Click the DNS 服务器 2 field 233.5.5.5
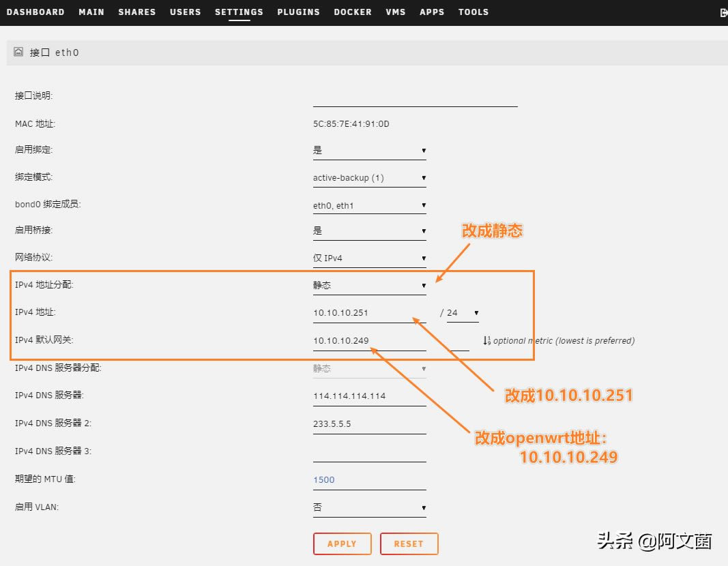The image size is (728, 566). (x=370, y=424)
